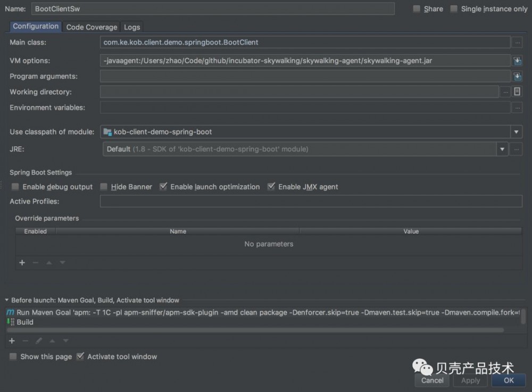
Task: Edit Environment variables ellipsis button
Action: [517, 108]
